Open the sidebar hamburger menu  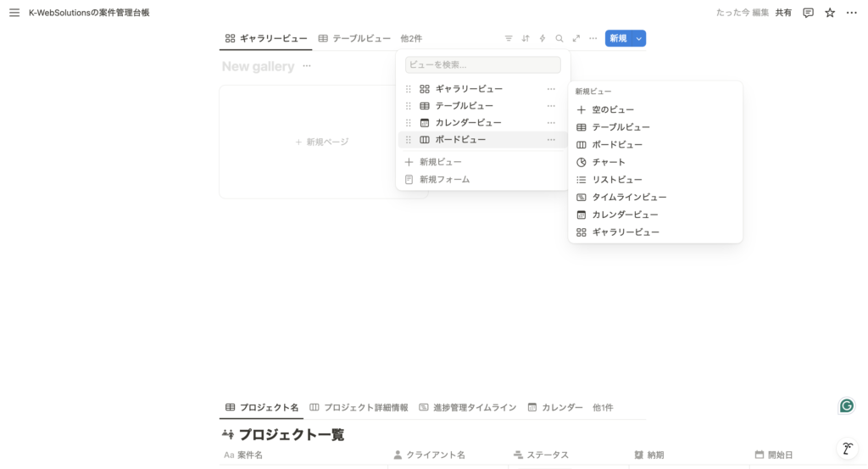pos(14,13)
